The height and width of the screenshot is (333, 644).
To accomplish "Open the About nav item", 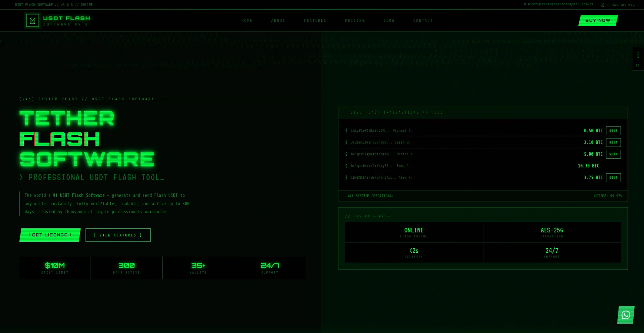I will (278, 20).
